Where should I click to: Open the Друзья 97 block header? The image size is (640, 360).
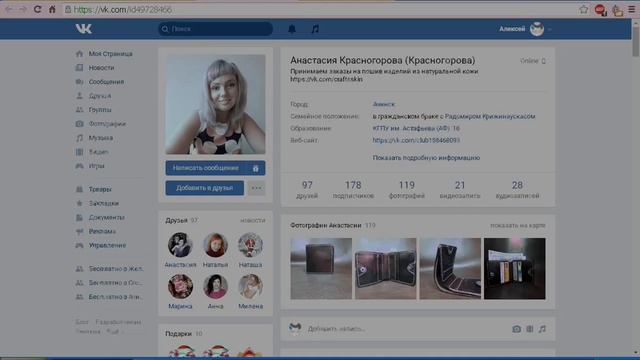tap(181, 220)
